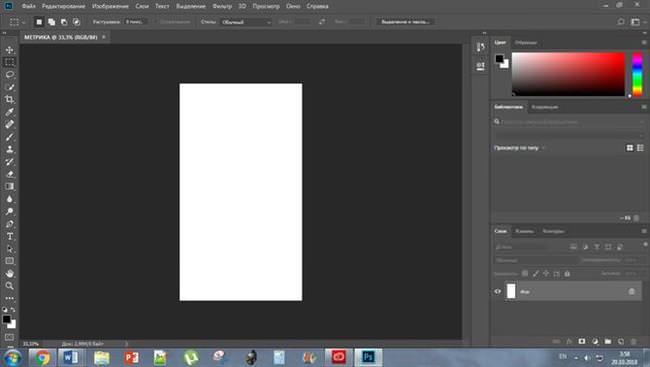Open the Редактирование menu

click(63, 6)
